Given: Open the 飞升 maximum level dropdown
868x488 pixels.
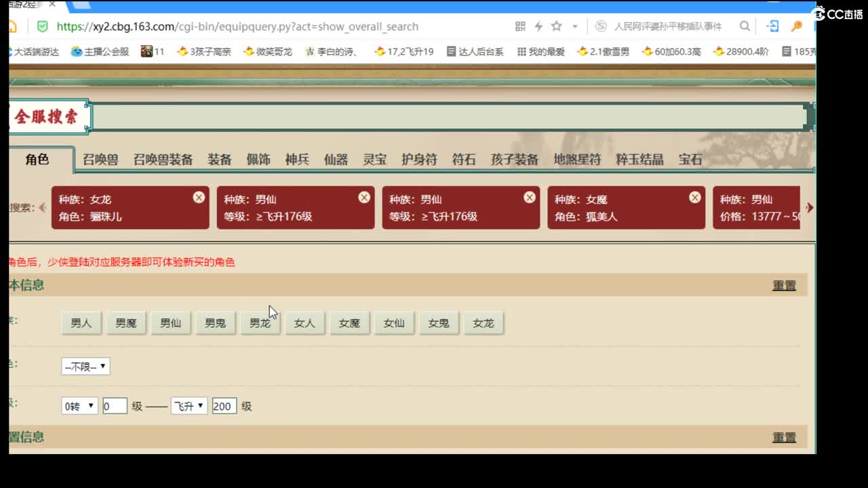Looking at the screenshot, I should (x=189, y=406).
